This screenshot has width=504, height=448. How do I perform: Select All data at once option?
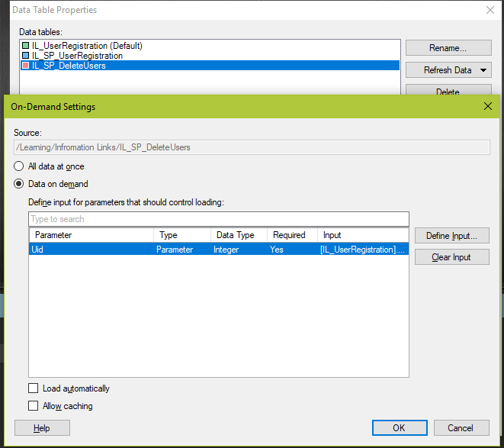19,166
